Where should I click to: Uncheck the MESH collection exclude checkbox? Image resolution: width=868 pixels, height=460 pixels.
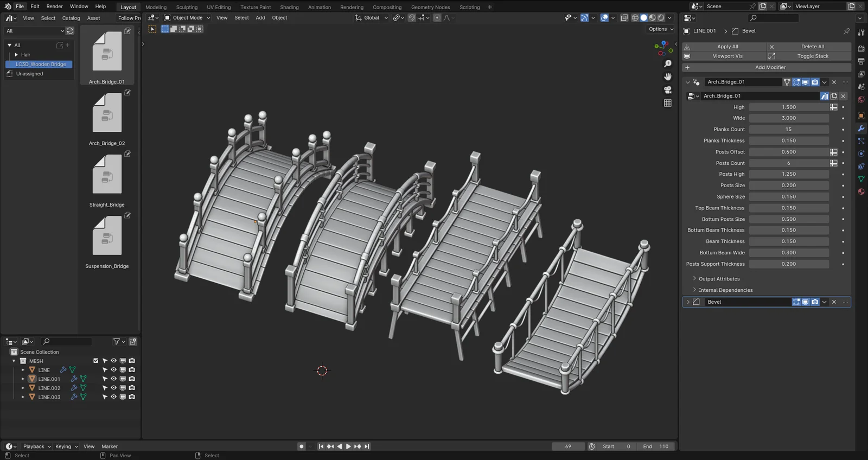tap(96, 361)
